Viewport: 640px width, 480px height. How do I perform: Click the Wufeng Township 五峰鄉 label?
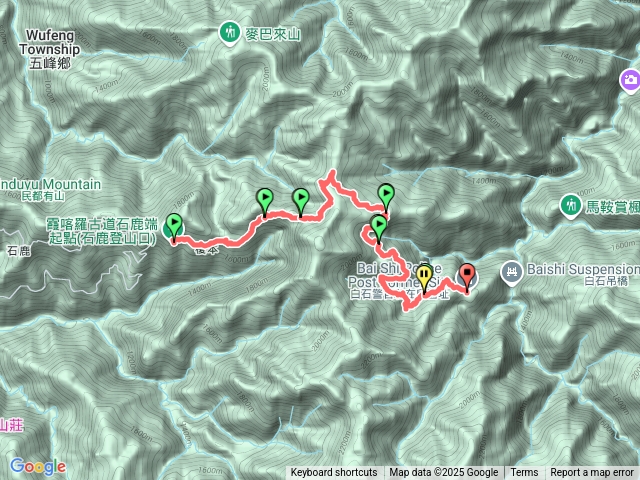tap(50, 49)
